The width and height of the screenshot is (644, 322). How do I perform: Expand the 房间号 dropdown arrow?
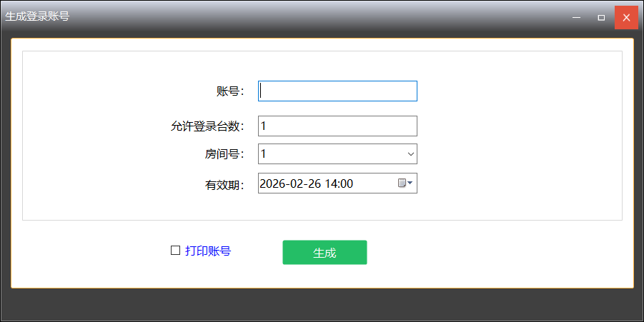410,154
